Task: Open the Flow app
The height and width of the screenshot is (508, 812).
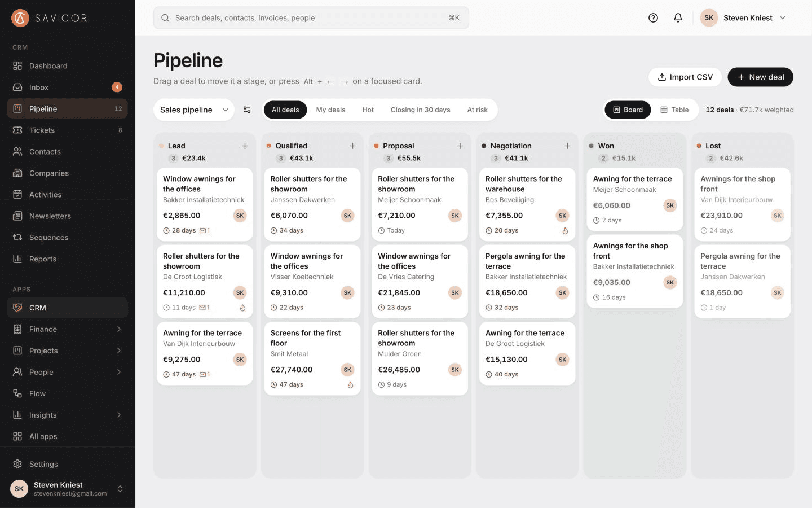Action: point(67,393)
